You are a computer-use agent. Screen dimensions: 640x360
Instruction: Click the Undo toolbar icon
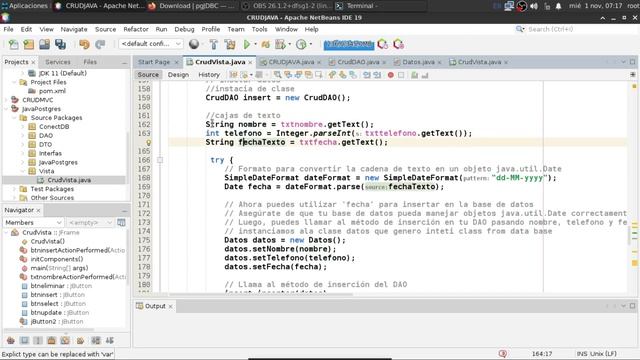click(84, 44)
